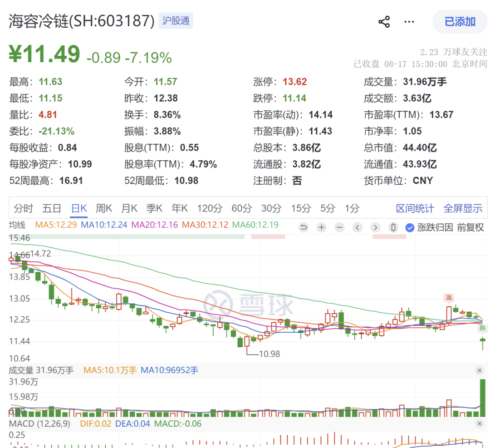Click the 成交量 31.96万手 panel label
490x448 pixels.
coord(41,370)
